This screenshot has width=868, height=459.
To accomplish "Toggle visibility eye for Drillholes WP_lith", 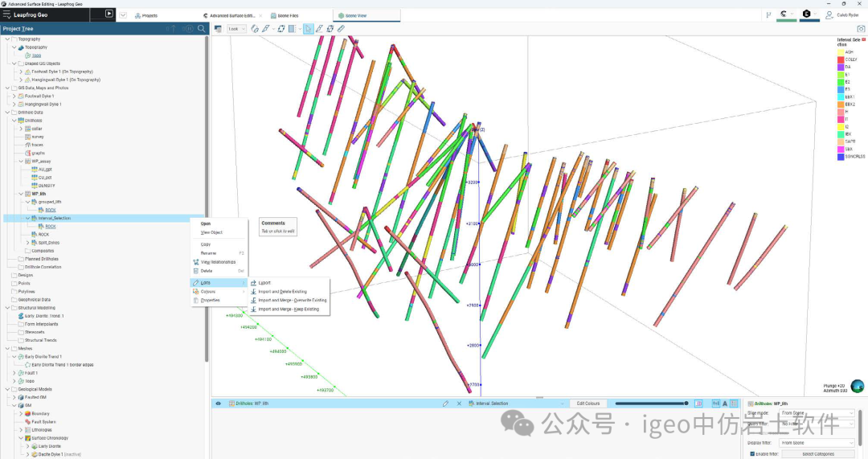I will tap(218, 404).
